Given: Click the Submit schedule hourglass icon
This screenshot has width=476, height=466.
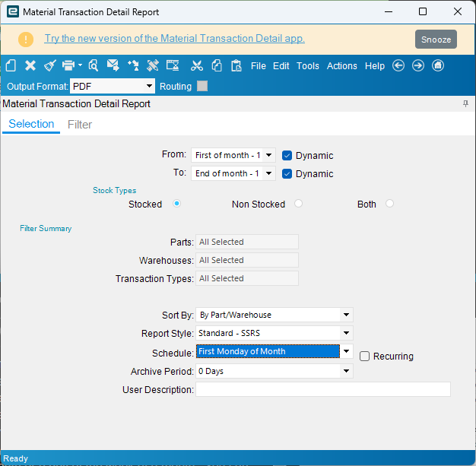Looking at the screenshot, I should [x=173, y=65].
